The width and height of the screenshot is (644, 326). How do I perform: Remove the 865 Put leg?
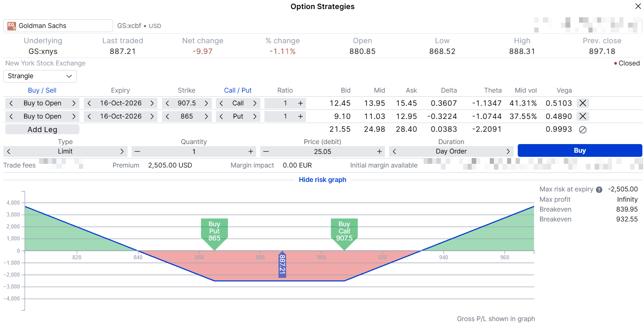click(x=583, y=116)
